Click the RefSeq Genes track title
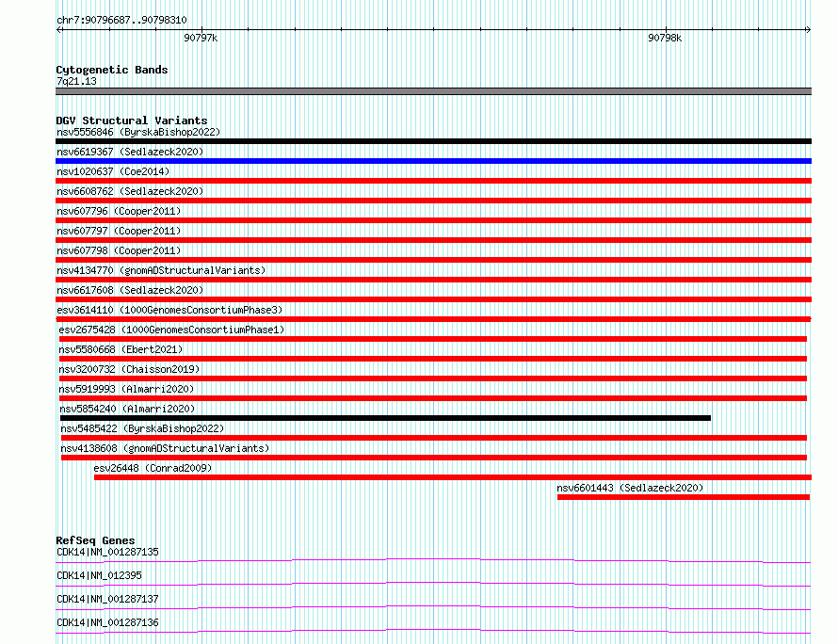 95,540
